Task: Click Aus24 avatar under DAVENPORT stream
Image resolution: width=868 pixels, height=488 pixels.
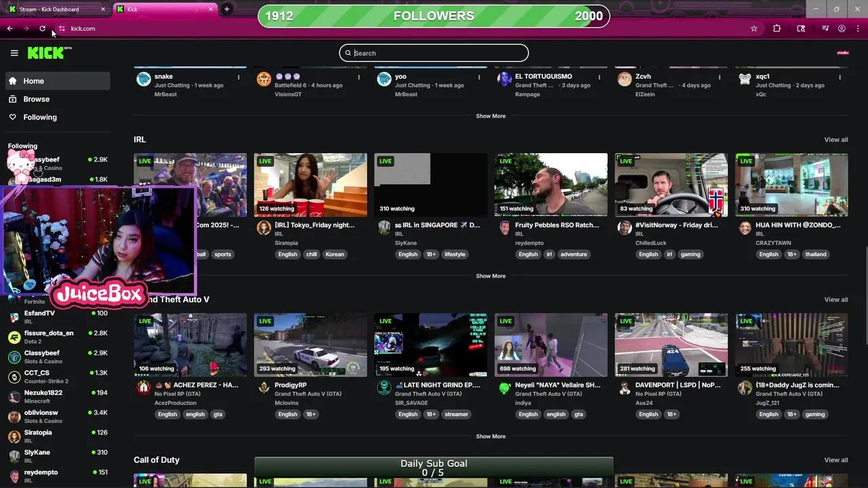Action: pos(625,388)
